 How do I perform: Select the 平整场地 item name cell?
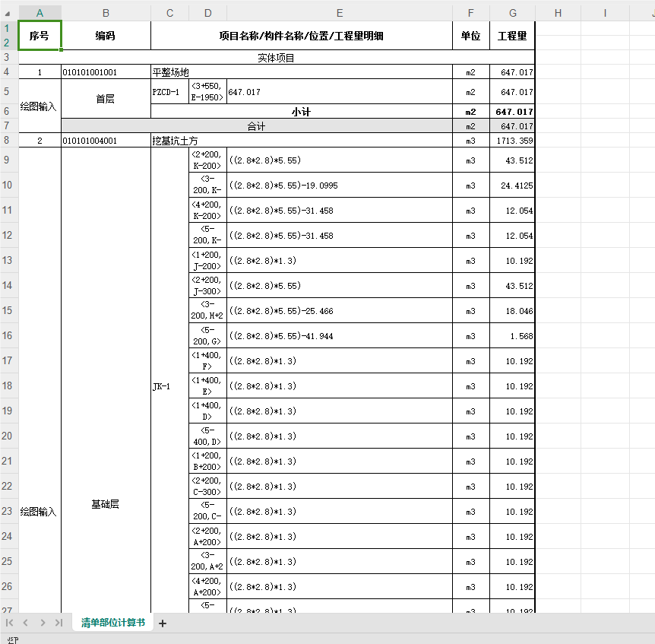pyautogui.click(x=301, y=72)
